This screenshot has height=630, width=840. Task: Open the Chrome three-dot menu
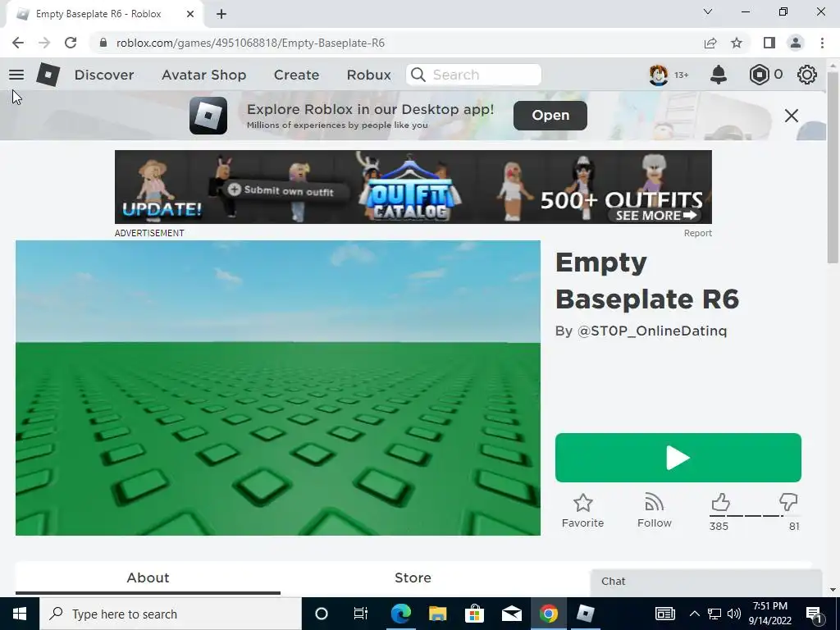(822, 43)
